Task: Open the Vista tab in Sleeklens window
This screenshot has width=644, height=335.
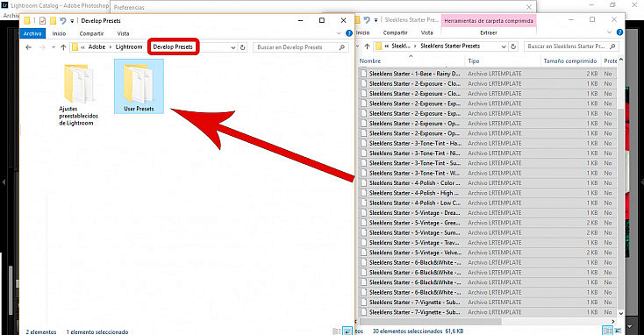Action: coord(426,32)
